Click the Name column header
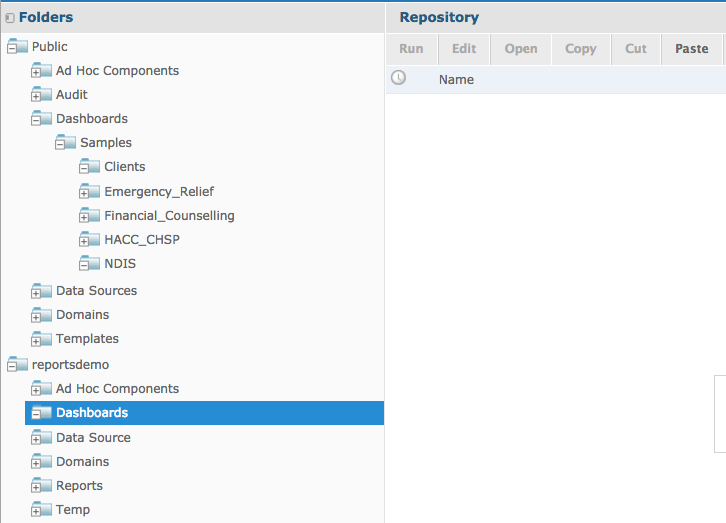 coord(456,80)
